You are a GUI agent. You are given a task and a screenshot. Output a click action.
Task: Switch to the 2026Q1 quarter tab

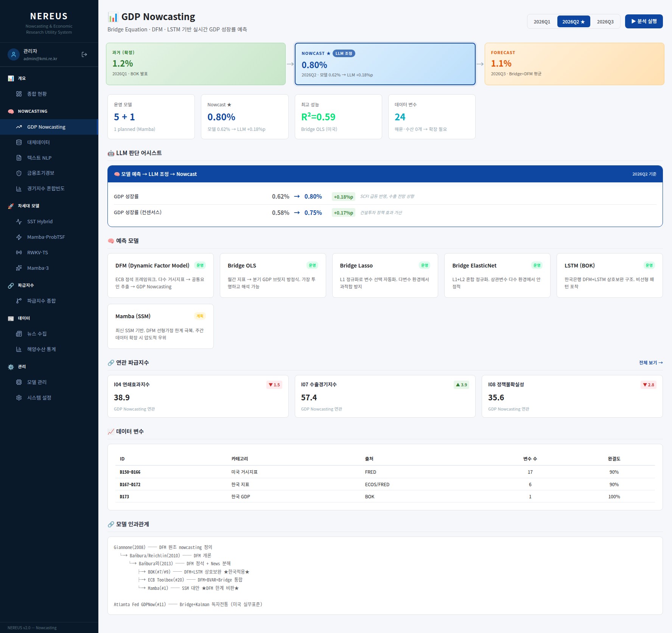[x=542, y=22]
